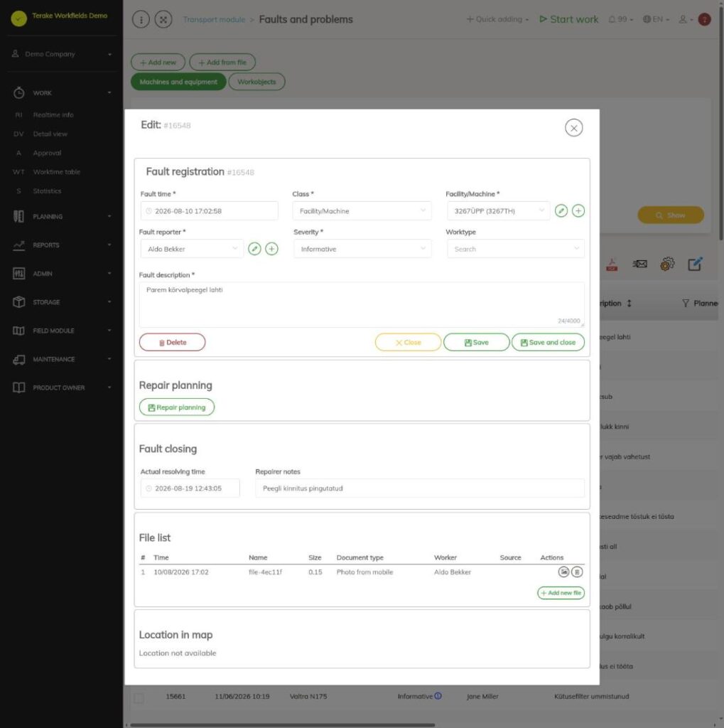Viewport: 724px width, 728px height.
Task: Open the Facility/Machine dropdown 3267ÜPP
Action: tap(499, 210)
